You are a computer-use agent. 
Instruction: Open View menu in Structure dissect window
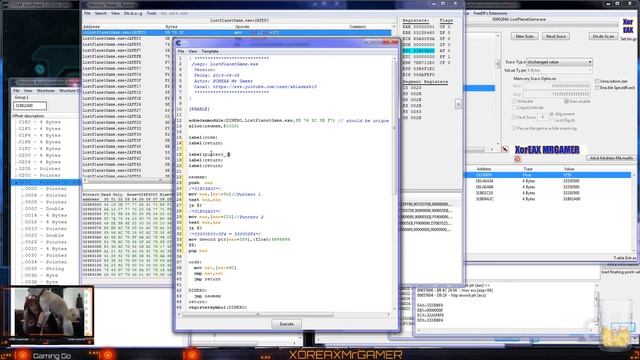click(x=27, y=91)
